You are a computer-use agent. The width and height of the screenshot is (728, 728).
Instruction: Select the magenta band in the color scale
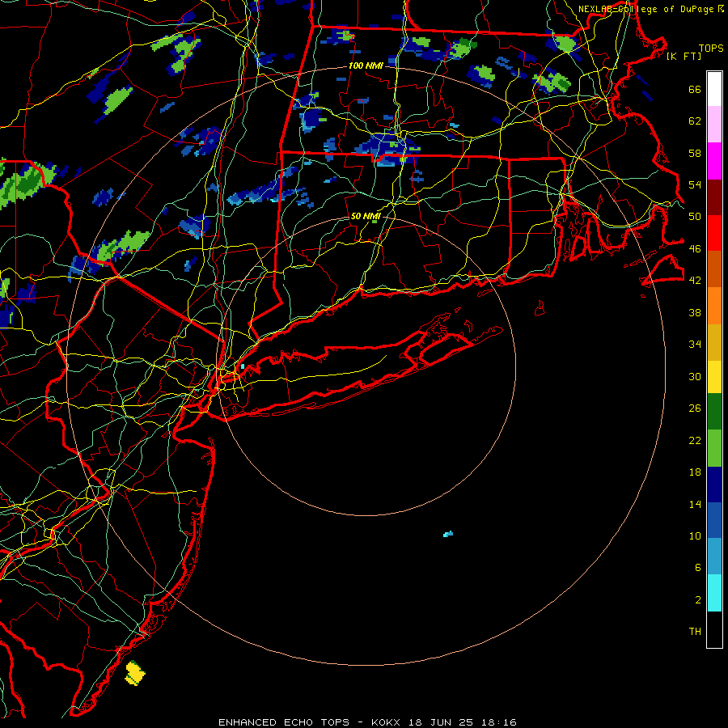(x=714, y=161)
